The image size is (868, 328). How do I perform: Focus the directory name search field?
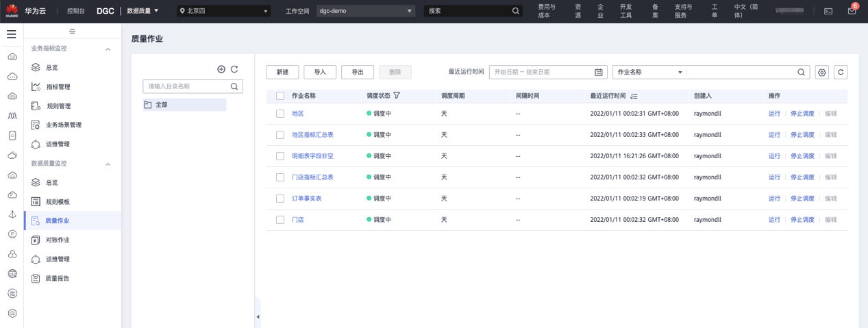click(x=186, y=86)
